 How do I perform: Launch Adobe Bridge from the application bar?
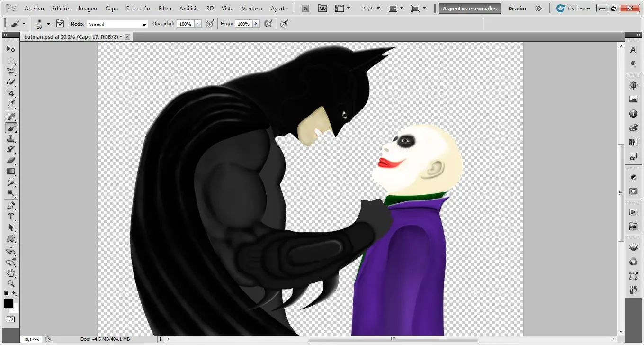[x=305, y=8]
